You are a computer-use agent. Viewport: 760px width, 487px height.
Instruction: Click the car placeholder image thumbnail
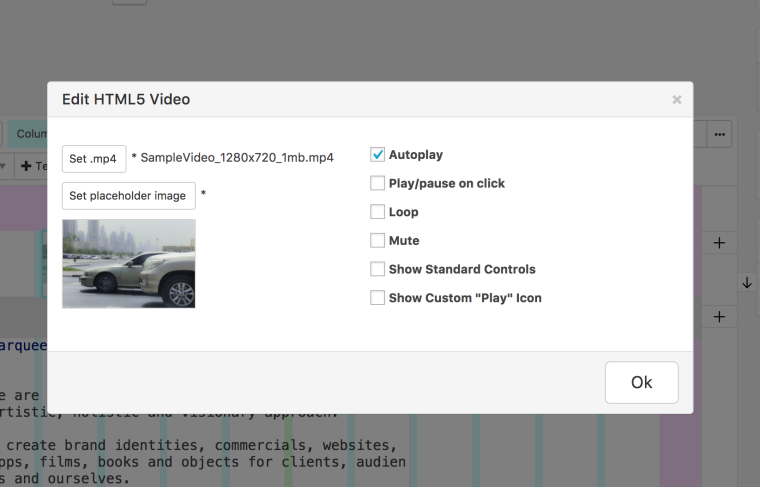click(x=129, y=264)
